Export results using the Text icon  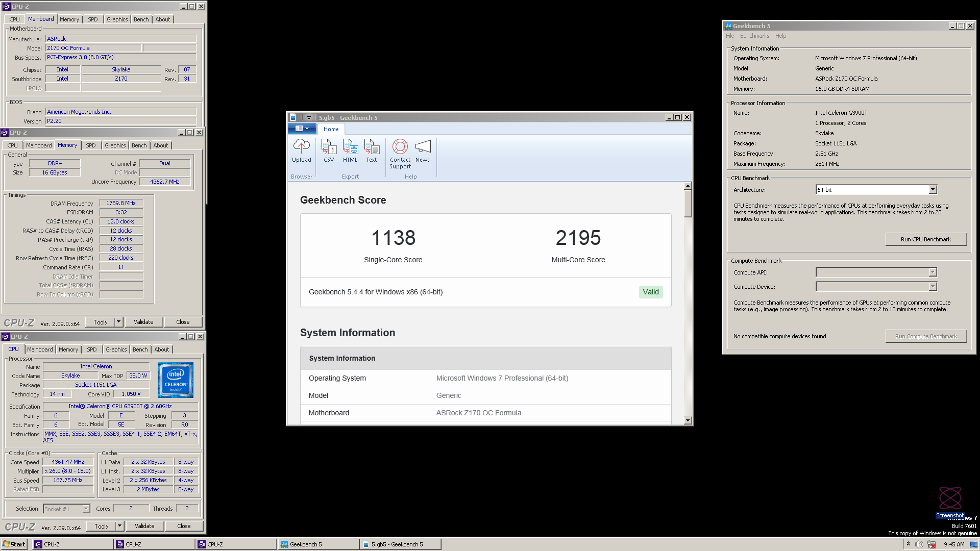point(372,151)
